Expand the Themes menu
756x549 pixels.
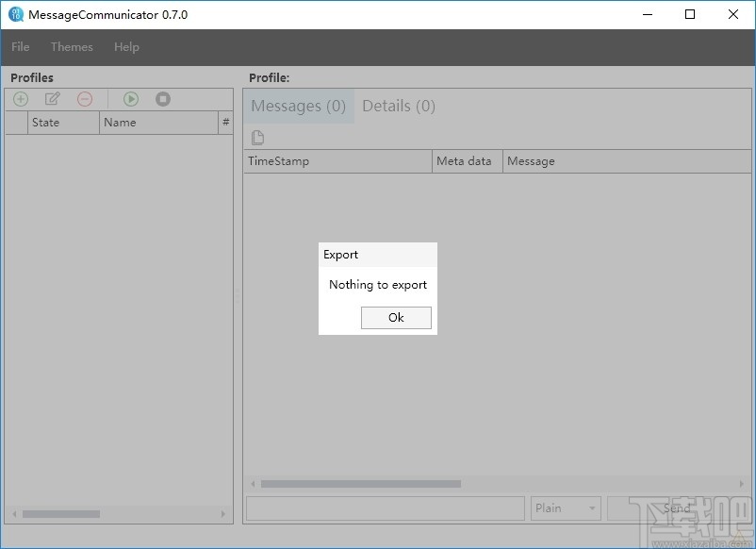72,46
